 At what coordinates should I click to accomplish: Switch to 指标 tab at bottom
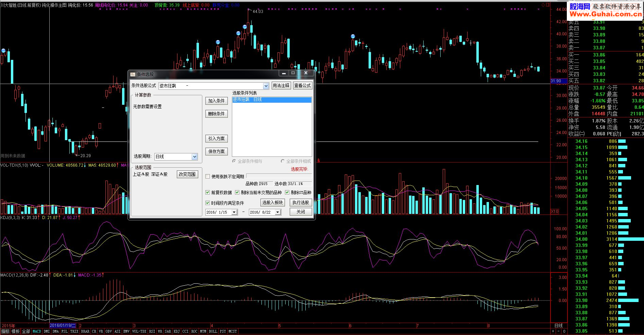5,331
